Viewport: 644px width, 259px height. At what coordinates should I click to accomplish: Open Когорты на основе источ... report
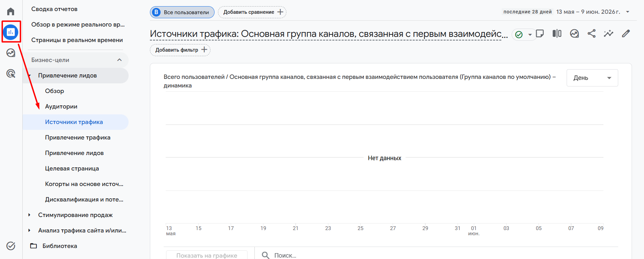pyautogui.click(x=84, y=184)
